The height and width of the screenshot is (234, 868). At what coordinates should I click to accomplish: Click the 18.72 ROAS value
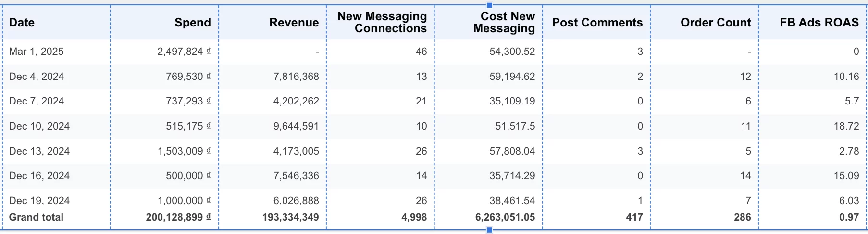846,126
